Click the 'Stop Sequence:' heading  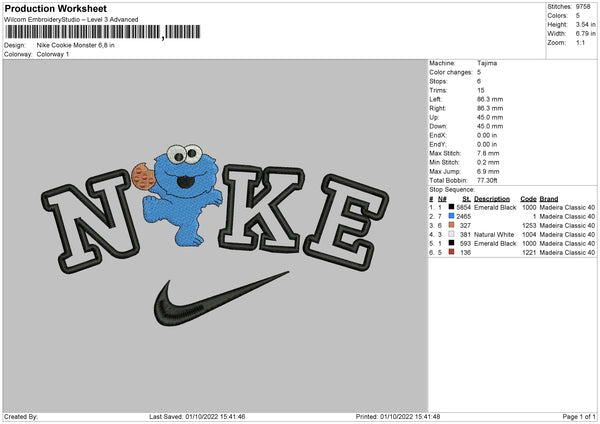[452, 190]
